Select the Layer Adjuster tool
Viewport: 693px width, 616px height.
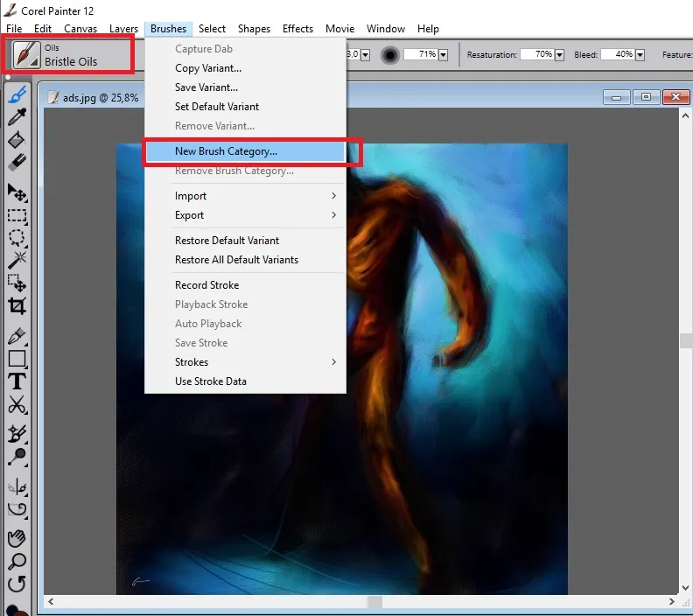click(x=17, y=193)
